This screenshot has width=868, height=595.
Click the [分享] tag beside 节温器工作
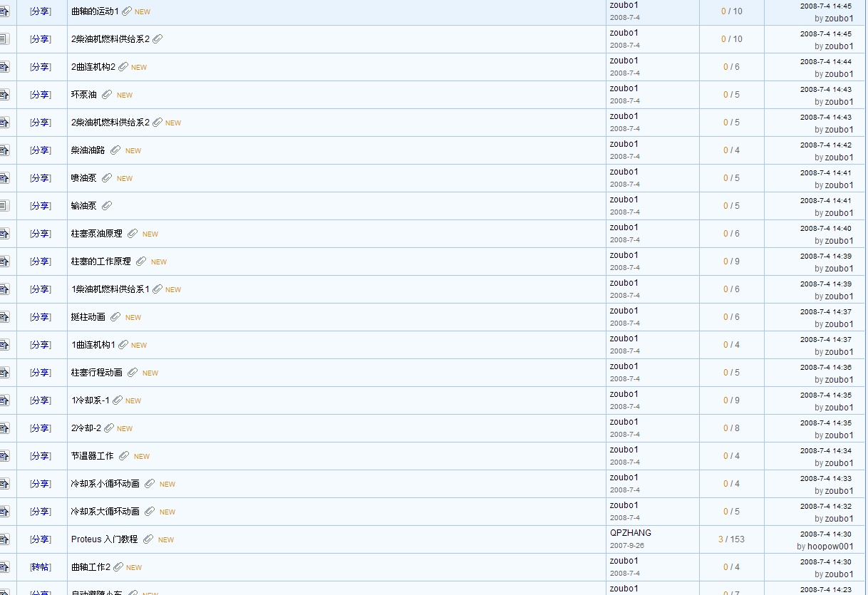pos(41,456)
